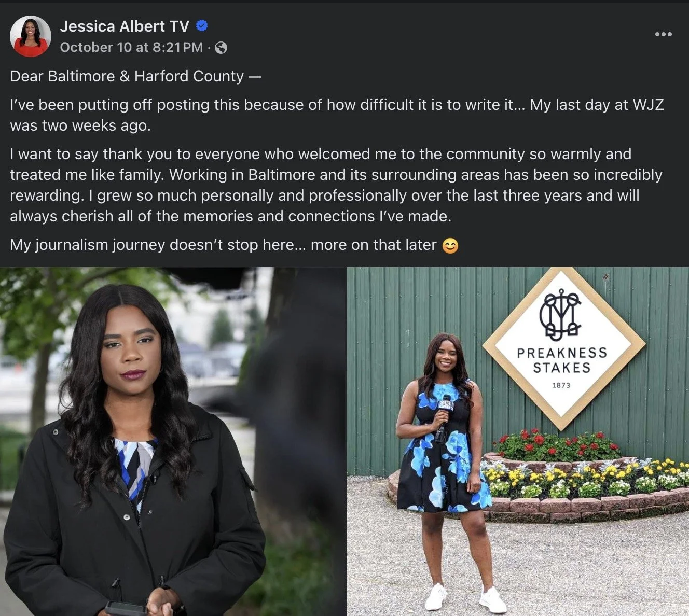Click the globe public privacy icon
This screenshot has width=689, height=616.
tap(221, 48)
